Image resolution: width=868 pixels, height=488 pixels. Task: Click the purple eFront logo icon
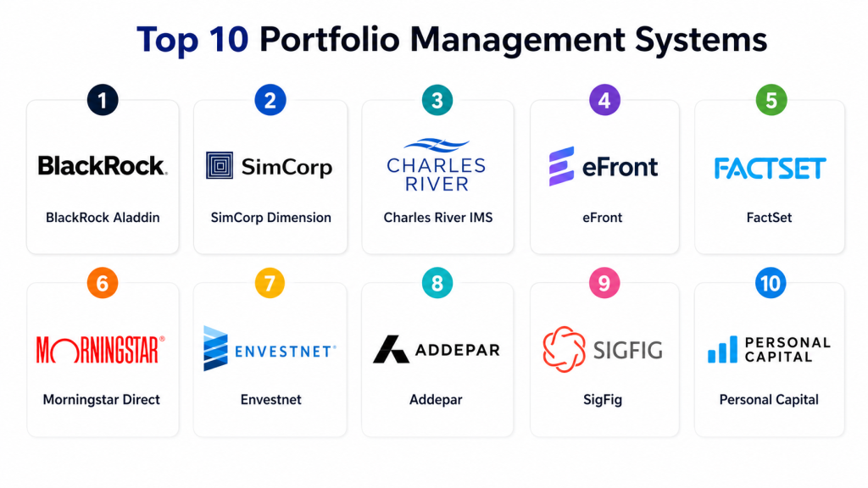[561, 166]
